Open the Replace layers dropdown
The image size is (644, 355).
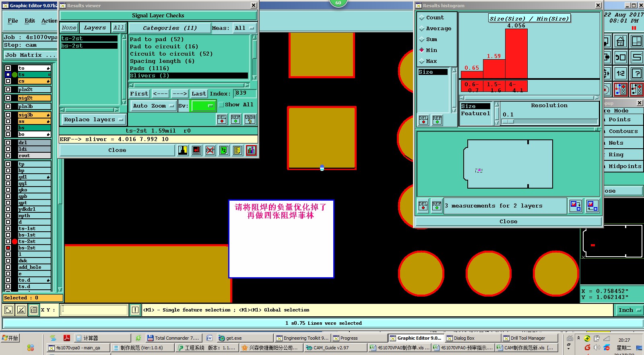click(93, 120)
